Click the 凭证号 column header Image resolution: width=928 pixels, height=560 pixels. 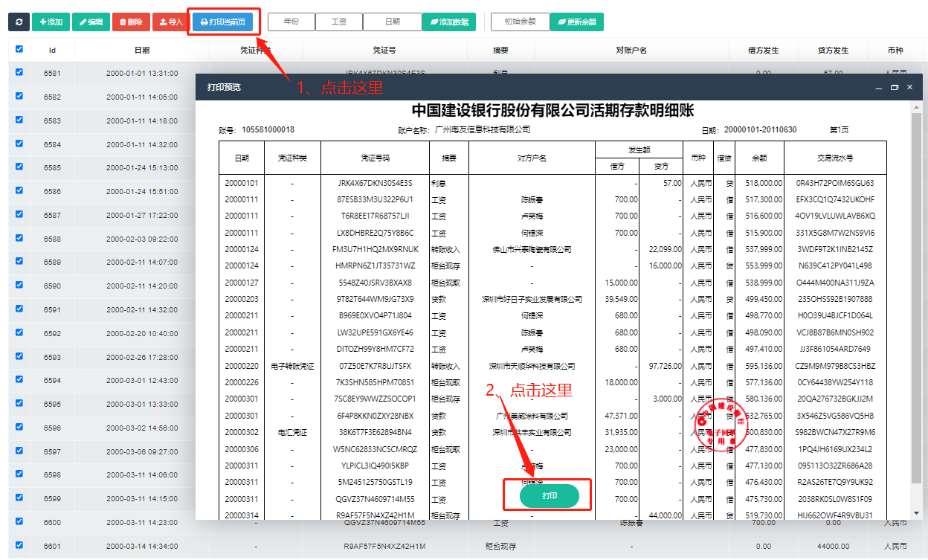[384, 51]
